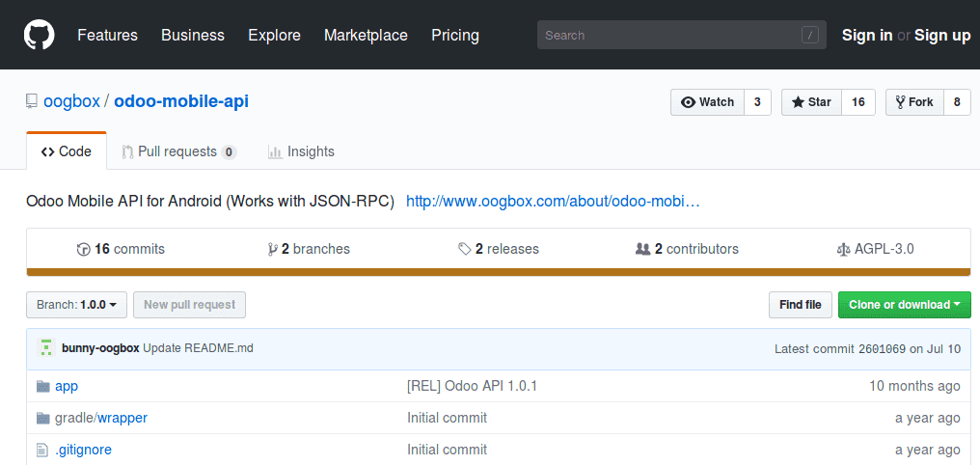This screenshot has width=980, height=465.
Task: Click the slash shortcut key icon in search
Action: (810, 35)
